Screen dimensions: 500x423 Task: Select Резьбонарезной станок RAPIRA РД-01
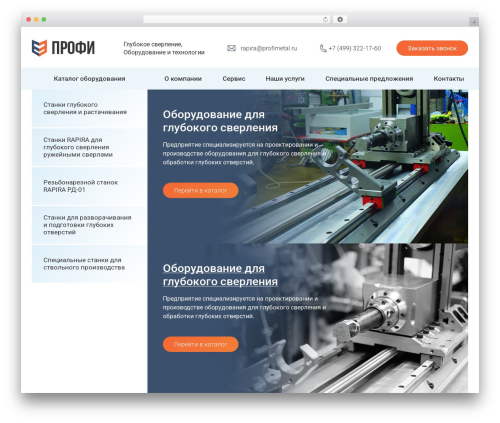click(x=89, y=186)
